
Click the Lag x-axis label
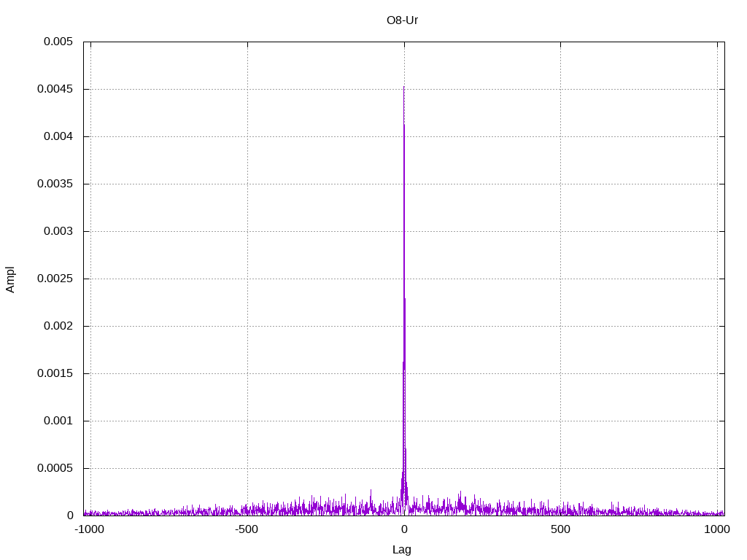(402, 550)
